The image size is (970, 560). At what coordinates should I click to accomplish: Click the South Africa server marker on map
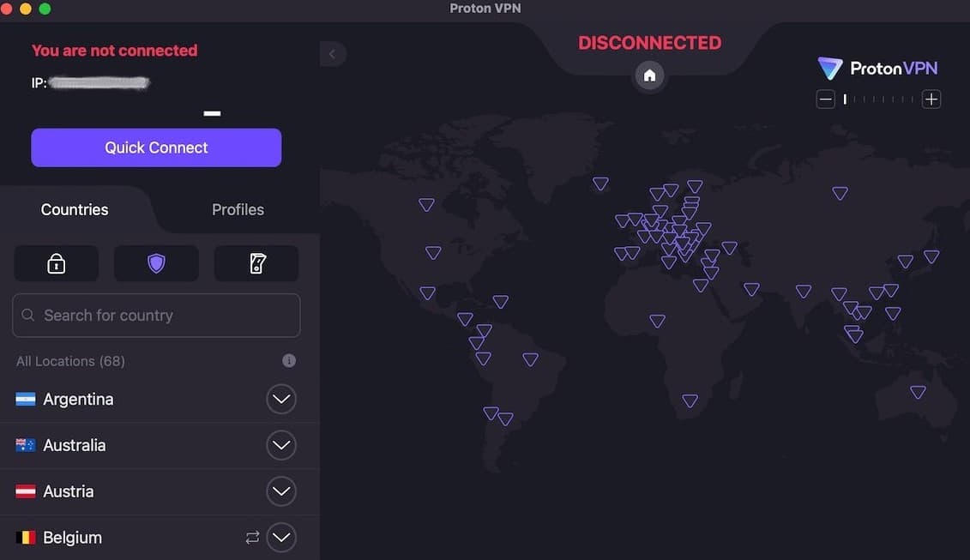[690, 400]
